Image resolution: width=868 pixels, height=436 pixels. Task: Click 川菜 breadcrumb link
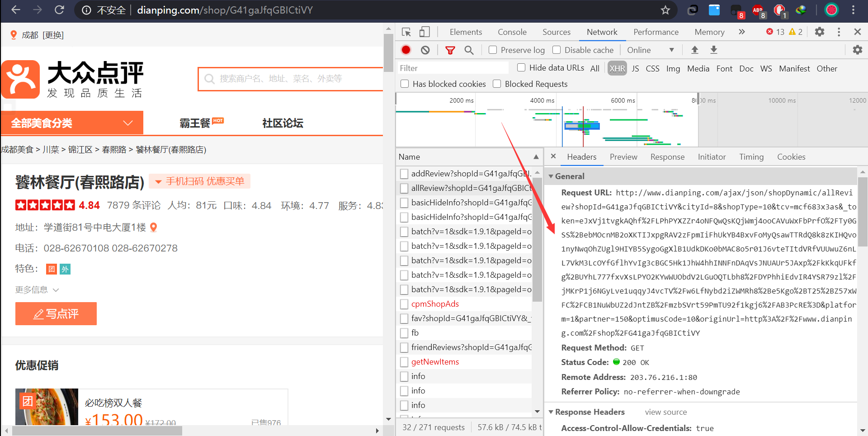(51, 150)
